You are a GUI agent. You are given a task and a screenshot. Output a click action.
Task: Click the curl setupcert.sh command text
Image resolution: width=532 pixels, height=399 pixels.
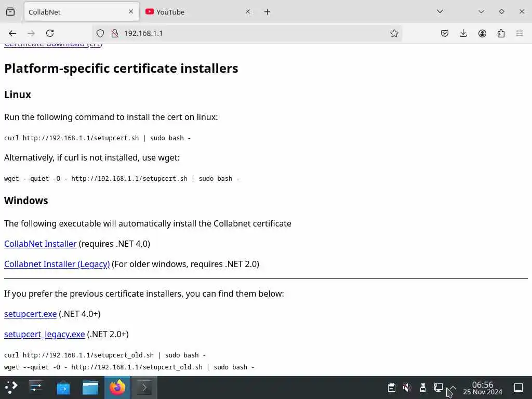pyautogui.click(x=97, y=138)
